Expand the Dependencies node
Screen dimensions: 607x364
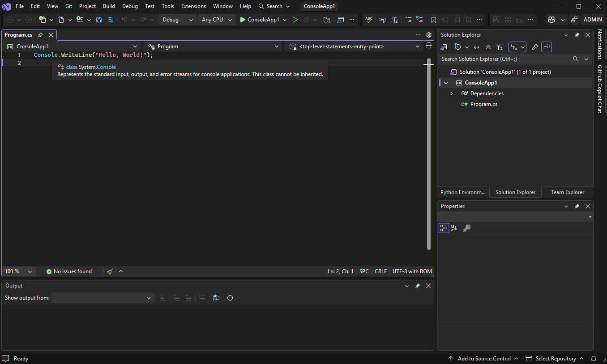pyautogui.click(x=451, y=93)
